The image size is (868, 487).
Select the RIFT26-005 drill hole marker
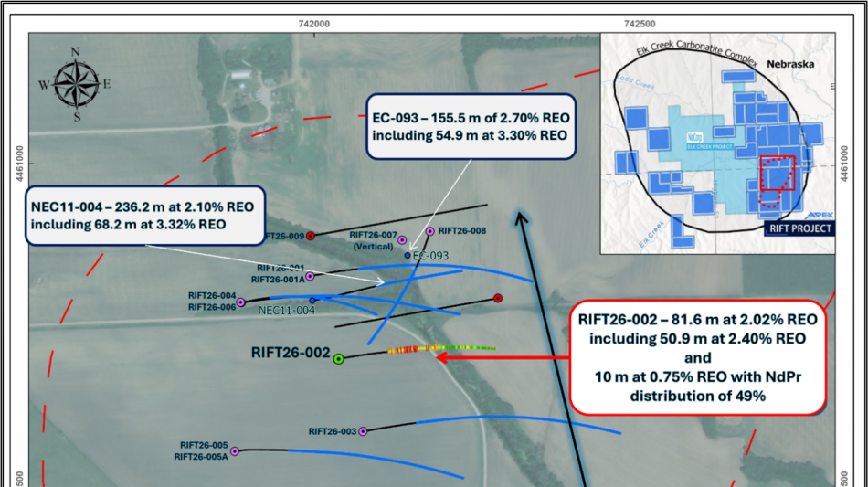pyautogui.click(x=235, y=450)
